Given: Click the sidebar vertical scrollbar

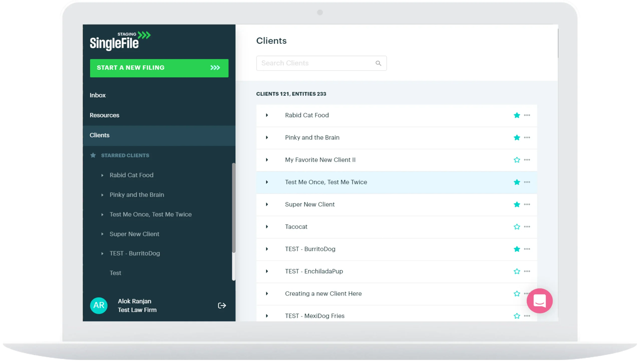Looking at the screenshot, I should [x=233, y=208].
